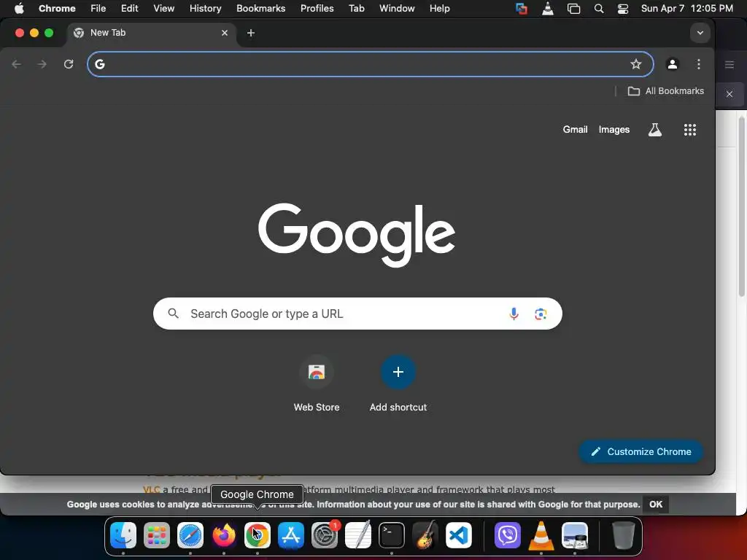Open Finder from the Dock
Image resolution: width=747 pixels, height=560 pixels.
123,535
